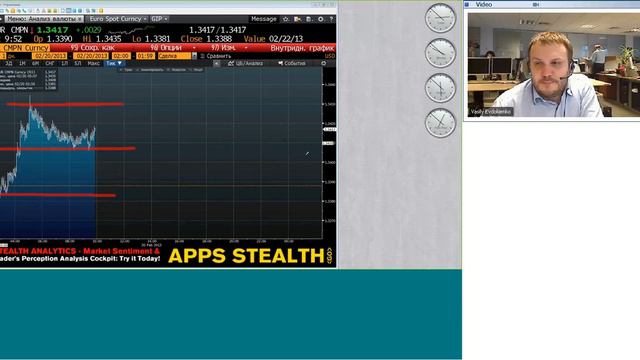Click camera icon in Video panel header
The image size is (640, 360).
click(536, 4)
